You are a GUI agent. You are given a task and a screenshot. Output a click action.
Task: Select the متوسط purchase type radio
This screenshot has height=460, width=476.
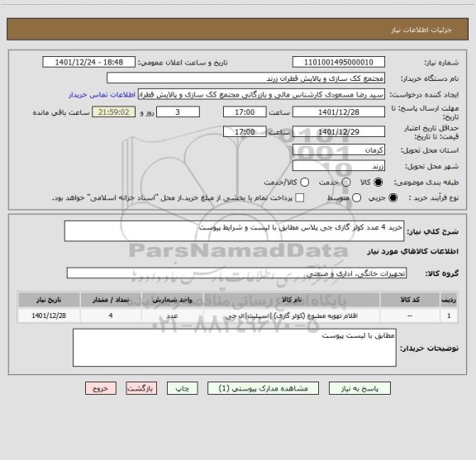point(356,198)
